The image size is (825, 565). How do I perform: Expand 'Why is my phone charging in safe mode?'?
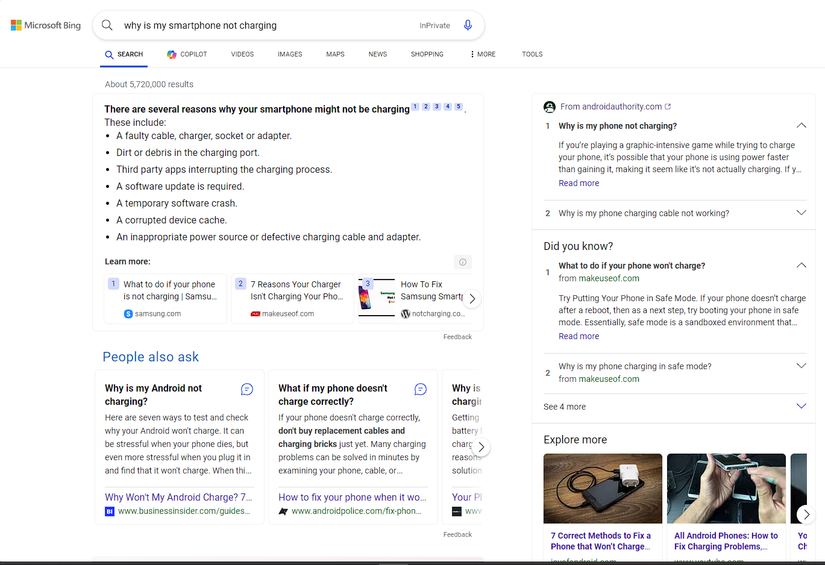[801, 366]
